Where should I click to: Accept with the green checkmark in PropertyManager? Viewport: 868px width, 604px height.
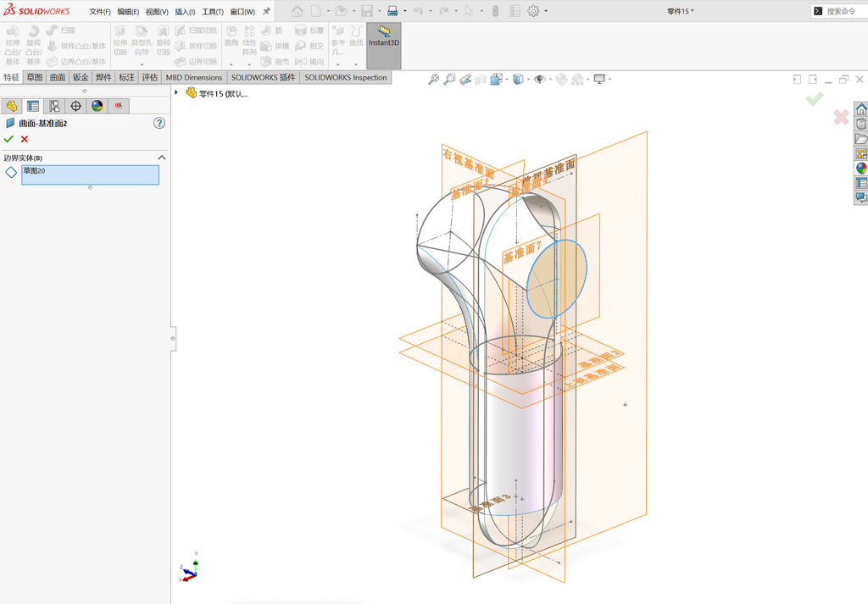[x=8, y=139]
